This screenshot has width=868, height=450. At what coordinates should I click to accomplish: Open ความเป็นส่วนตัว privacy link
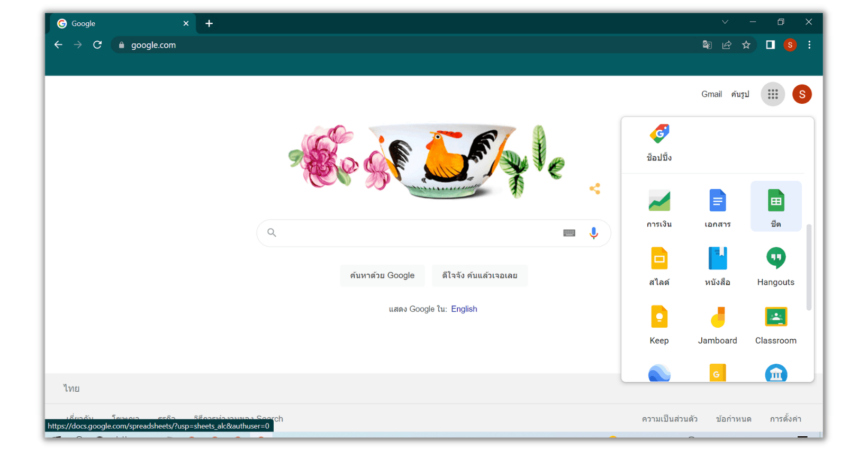(x=670, y=419)
